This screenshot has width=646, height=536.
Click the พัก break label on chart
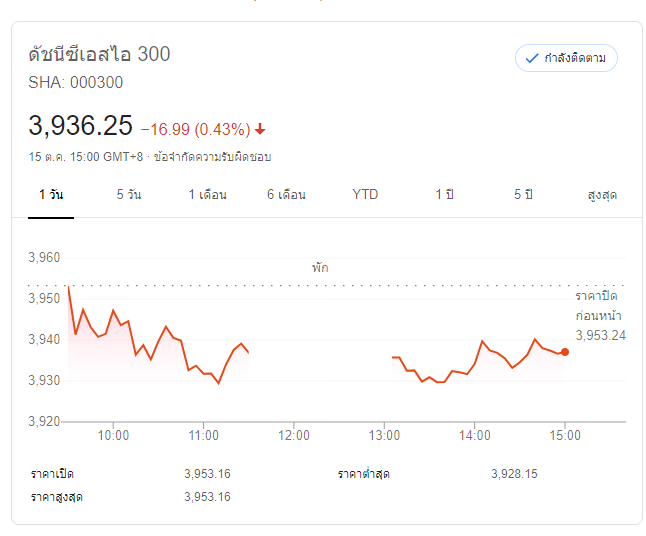pos(320,268)
